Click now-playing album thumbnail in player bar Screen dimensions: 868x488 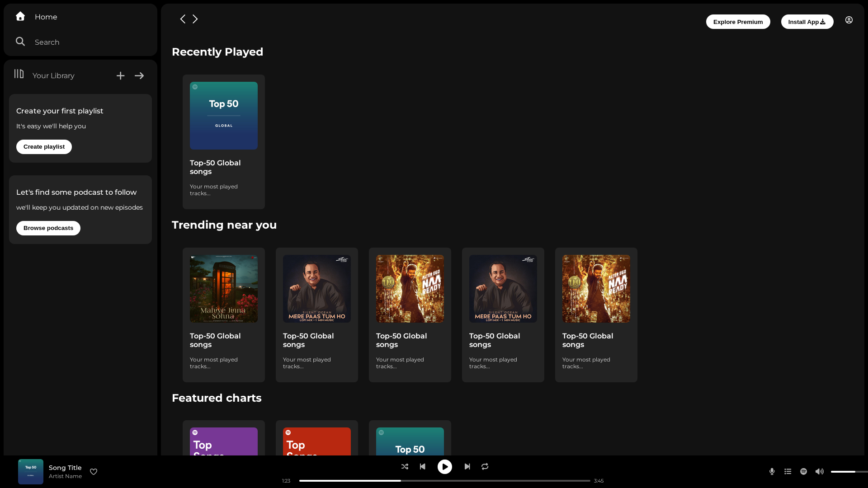31,472
